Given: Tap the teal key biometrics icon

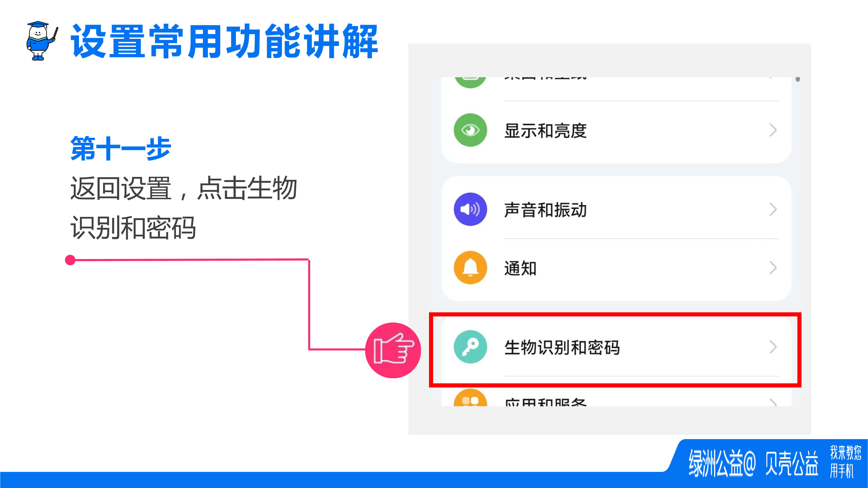Looking at the screenshot, I should 470,347.
